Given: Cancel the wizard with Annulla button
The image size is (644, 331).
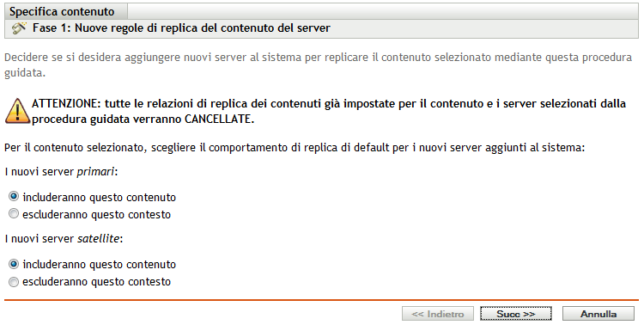Looking at the screenshot, I should click(x=598, y=314).
